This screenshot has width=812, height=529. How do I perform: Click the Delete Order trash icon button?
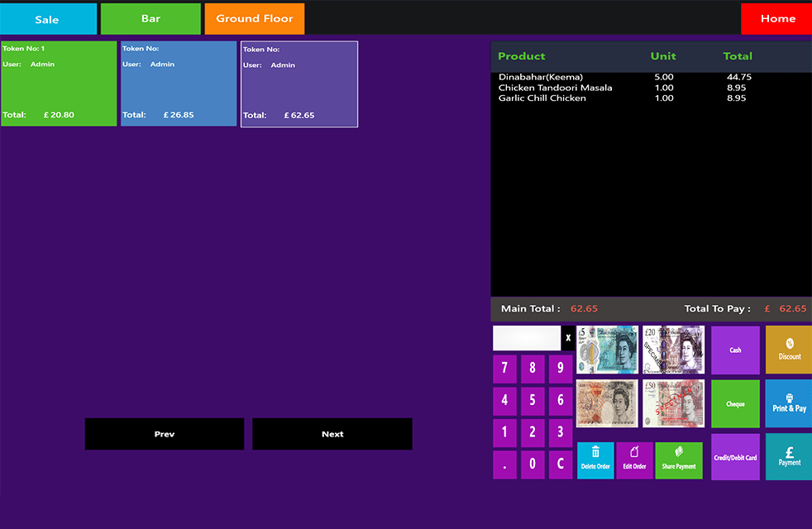pos(595,460)
